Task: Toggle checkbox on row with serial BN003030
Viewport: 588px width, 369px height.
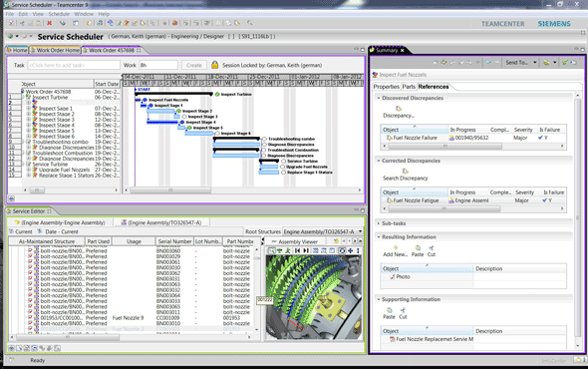Action: 31,267
